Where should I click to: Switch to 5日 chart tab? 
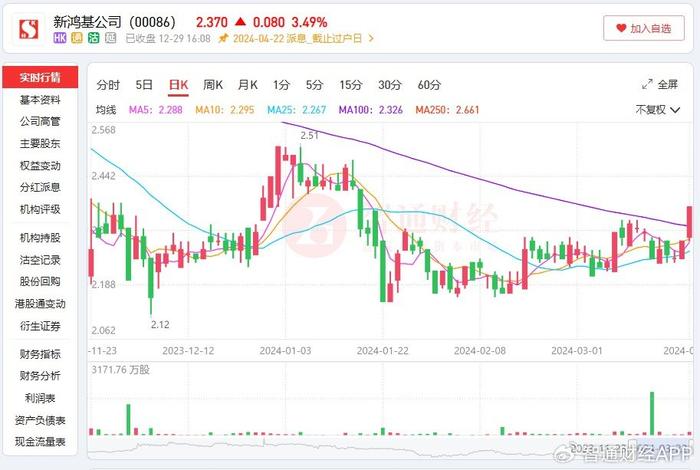[144, 85]
